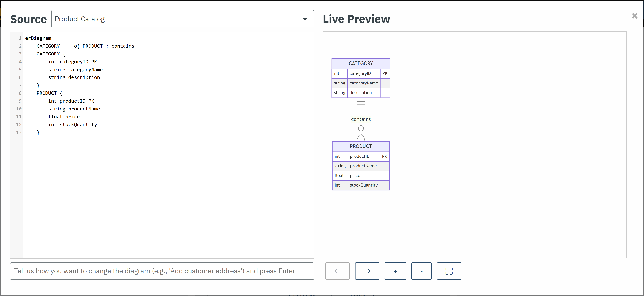
Task: Select the CATEGORY entity header in preview
Action: point(360,63)
